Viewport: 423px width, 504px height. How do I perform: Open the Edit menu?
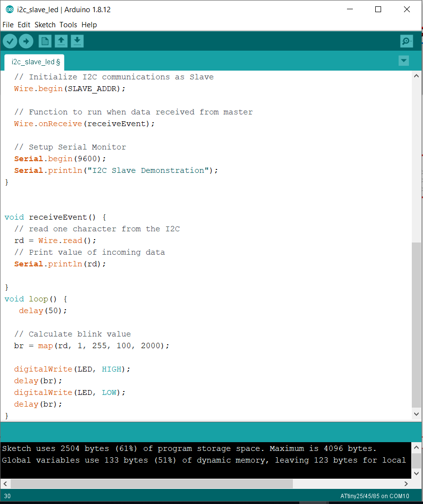coord(24,25)
